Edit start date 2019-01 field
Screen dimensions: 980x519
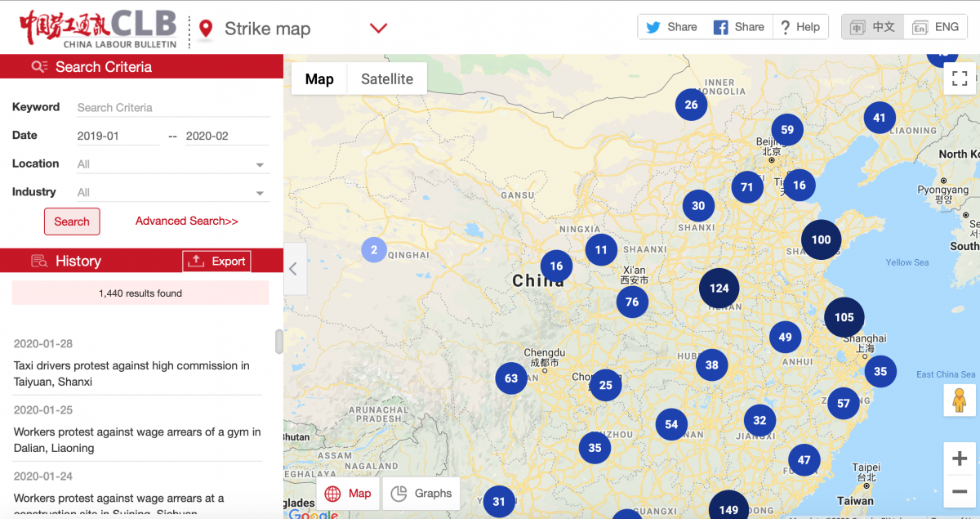point(118,136)
